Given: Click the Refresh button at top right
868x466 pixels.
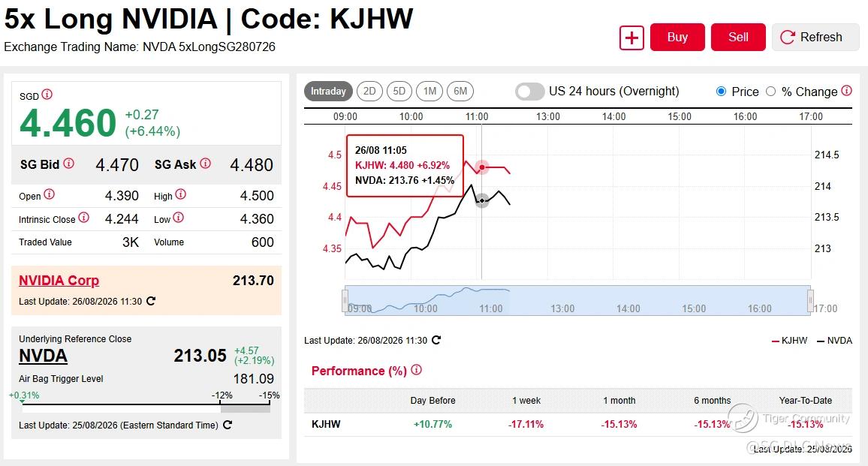Looking at the screenshot, I should pyautogui.click(x=815, y=37).
